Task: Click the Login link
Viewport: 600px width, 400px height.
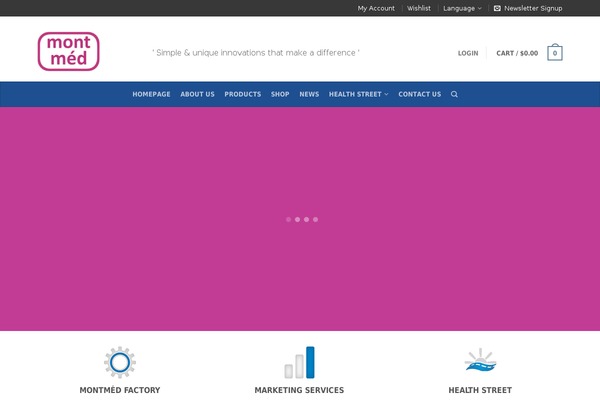Action: [468, 53]
